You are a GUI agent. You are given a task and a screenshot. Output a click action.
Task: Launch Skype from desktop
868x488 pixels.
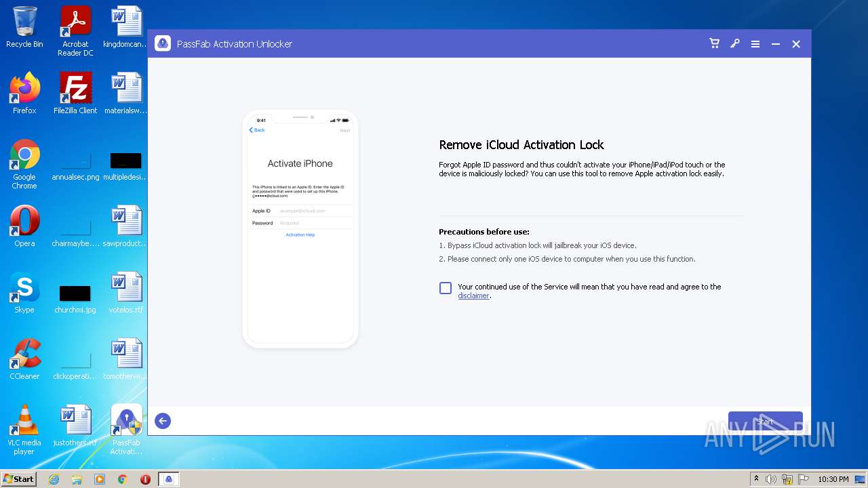pyautogui.click(x=24, y=293)
